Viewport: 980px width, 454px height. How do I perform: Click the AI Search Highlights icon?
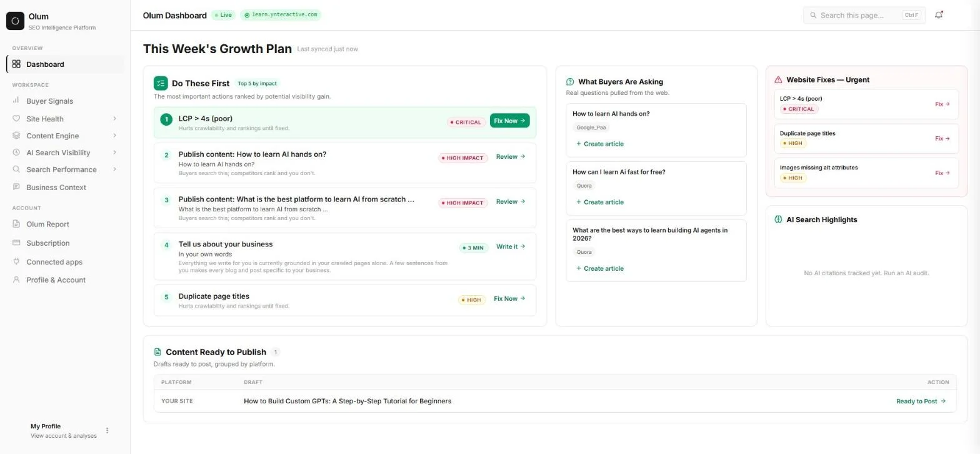(x=778, y=219)
